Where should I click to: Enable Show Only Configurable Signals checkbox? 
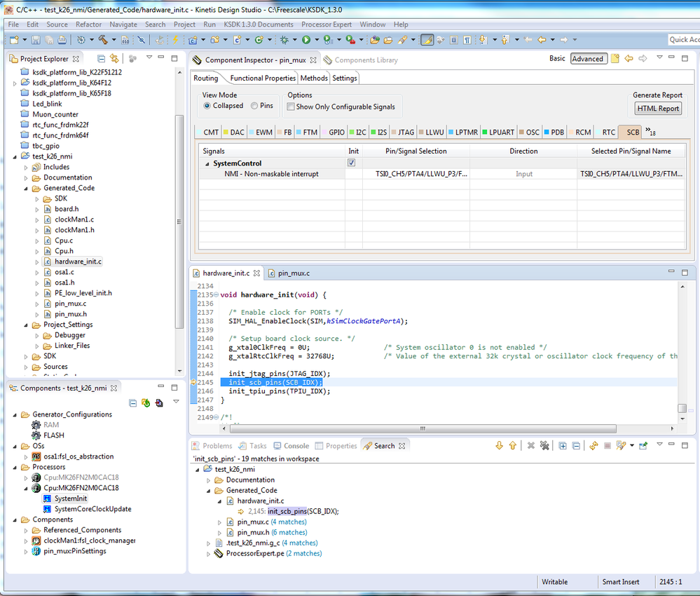[291, 107]
